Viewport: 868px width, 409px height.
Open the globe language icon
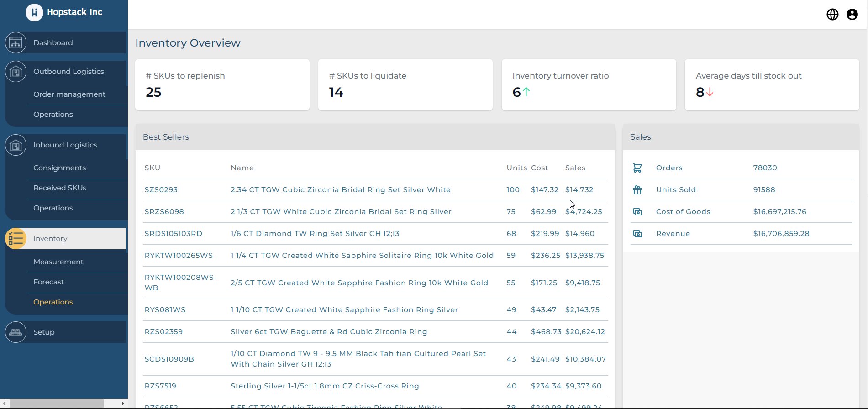click(x=832, y=15)
